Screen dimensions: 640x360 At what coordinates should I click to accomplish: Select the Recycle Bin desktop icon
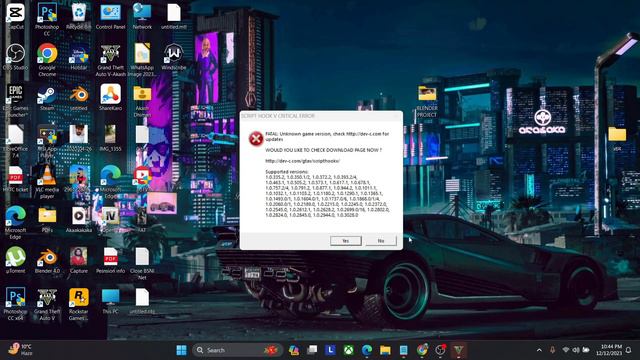(x=78, y=16)
